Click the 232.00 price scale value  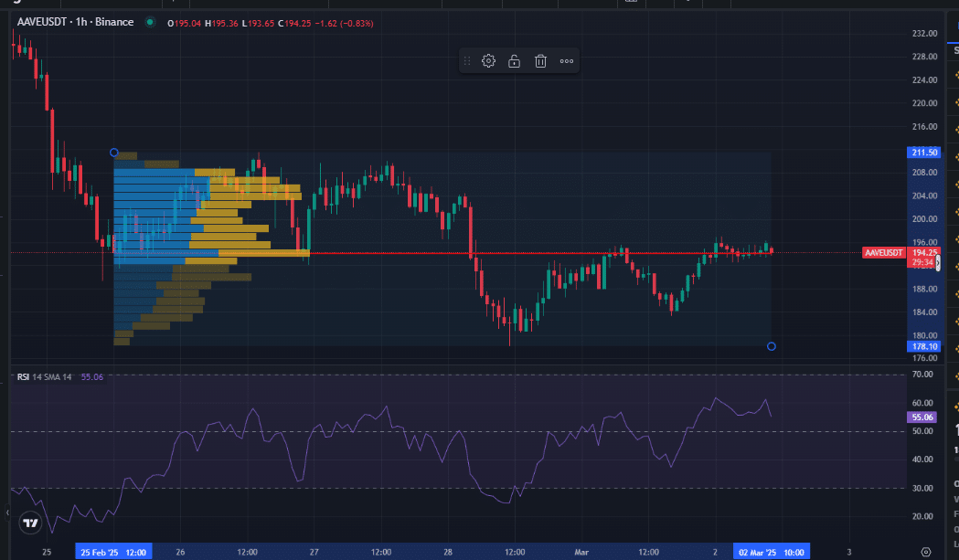924,34
